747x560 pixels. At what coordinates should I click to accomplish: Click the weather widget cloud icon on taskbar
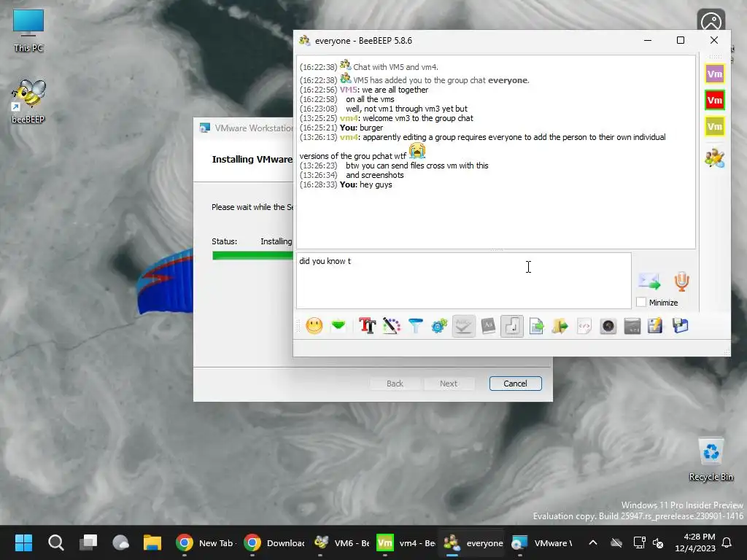[120, 542]
